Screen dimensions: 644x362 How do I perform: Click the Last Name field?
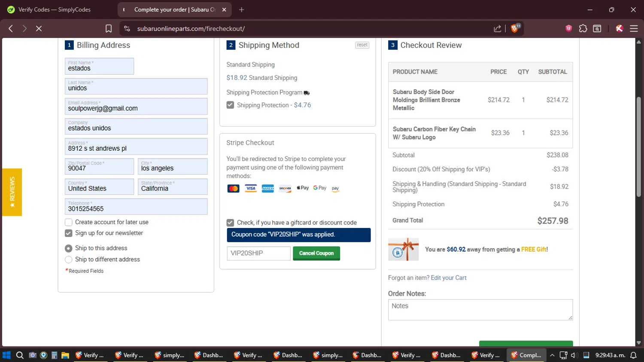(136, 86)
